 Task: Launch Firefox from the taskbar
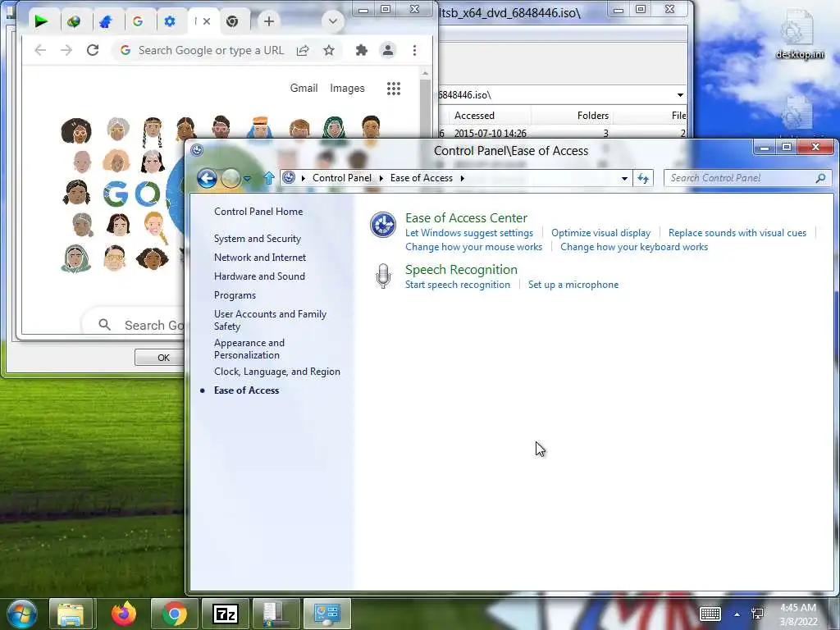[x=124, y=614]
